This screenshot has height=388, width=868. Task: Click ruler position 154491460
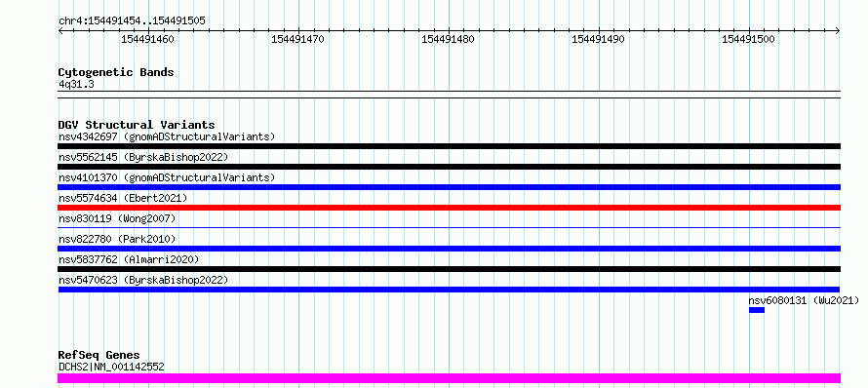click(148, 39)
